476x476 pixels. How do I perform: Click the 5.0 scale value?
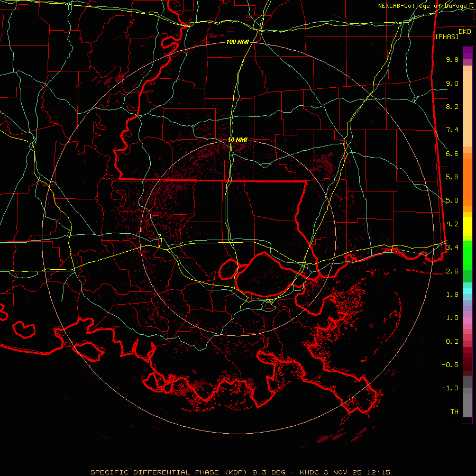(452, 200)
